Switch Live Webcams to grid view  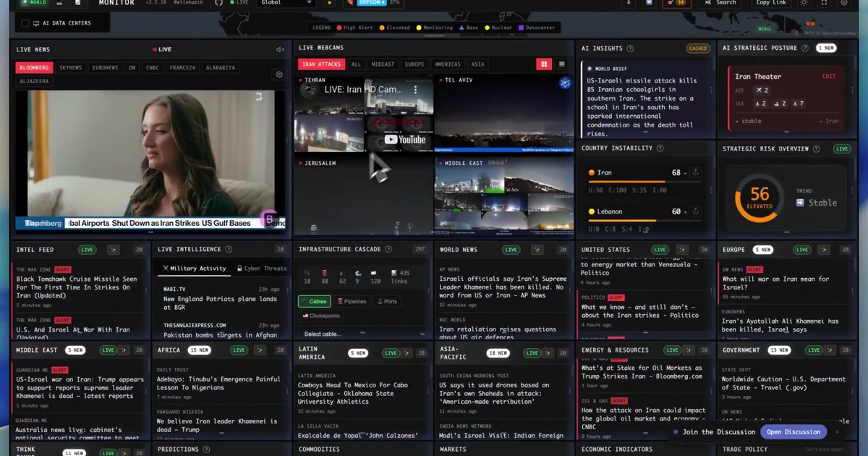coord(544,64)
